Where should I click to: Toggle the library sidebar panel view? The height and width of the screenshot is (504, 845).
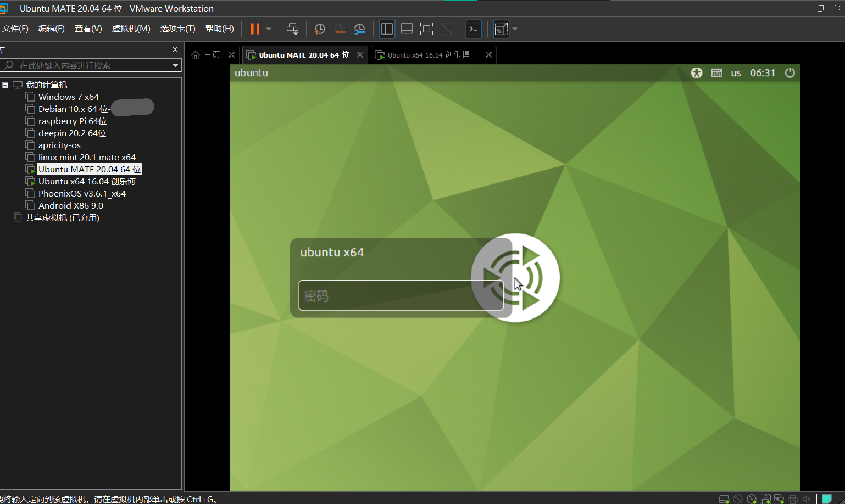pyautogui.click(x=387, y=29)
